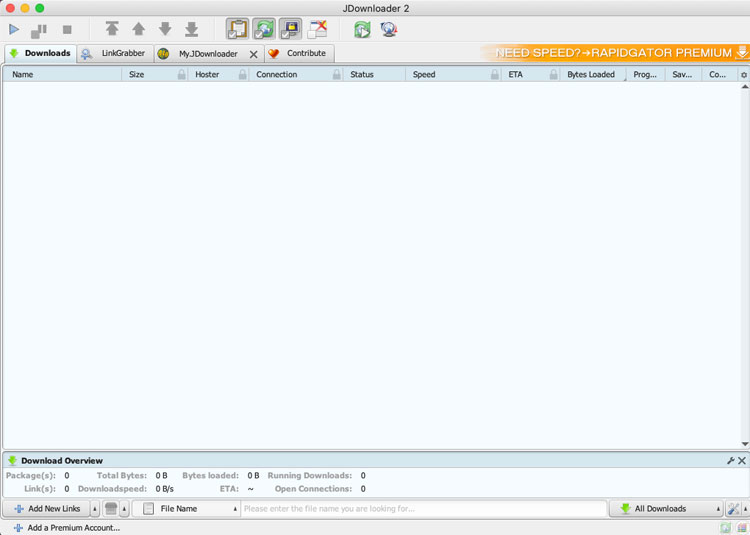Open All Downloads view dropdown
Viewport: 750px width, 535px height.
(x=666, y=509)
